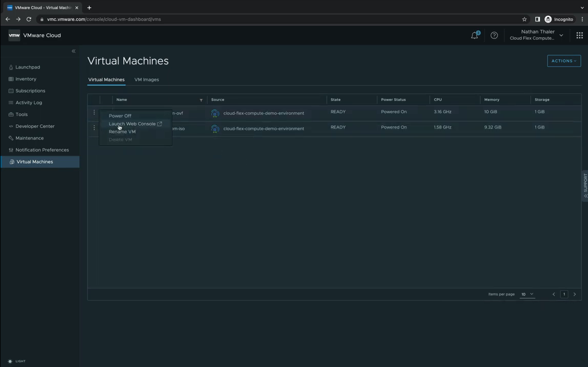Sort by Source column header
This screenshot has width=588, height=367.
point(217,100)
